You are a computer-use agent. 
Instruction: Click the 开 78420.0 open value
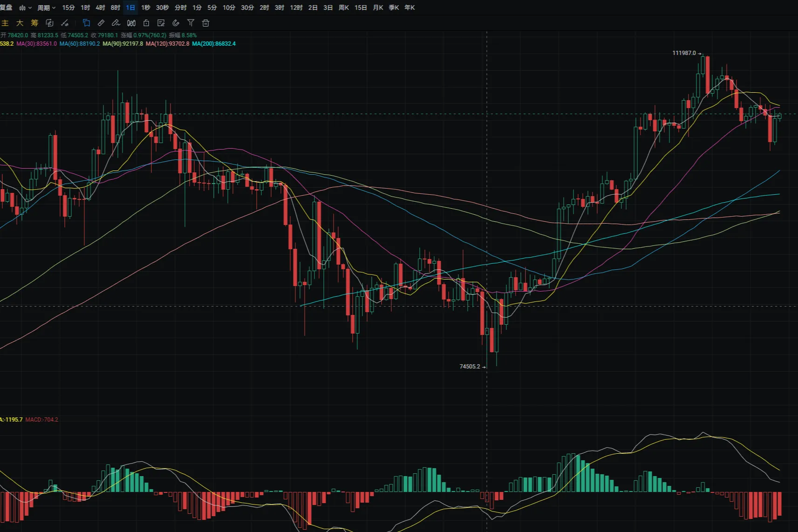click(14, 35)
